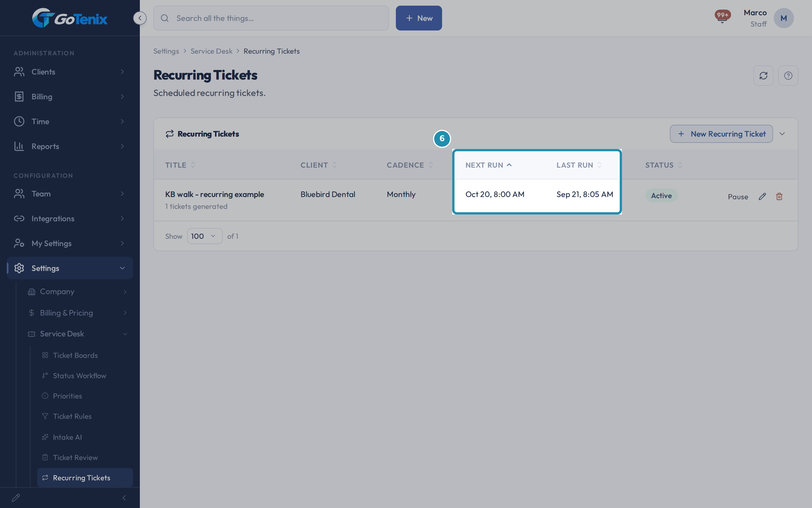
Task: Go to Service Desk breadcrumb link
Action: [211, 51]
